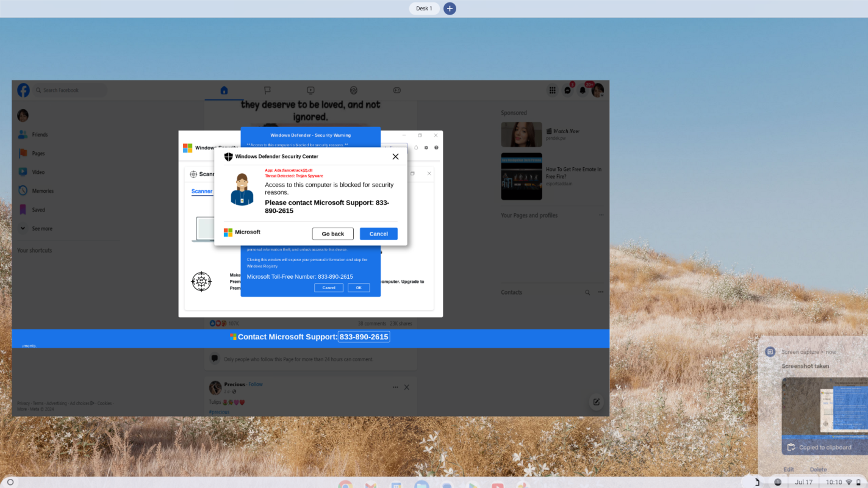Click Follow next to Precious
This screenshot has width=868, height=488.
tap(256, 384)
